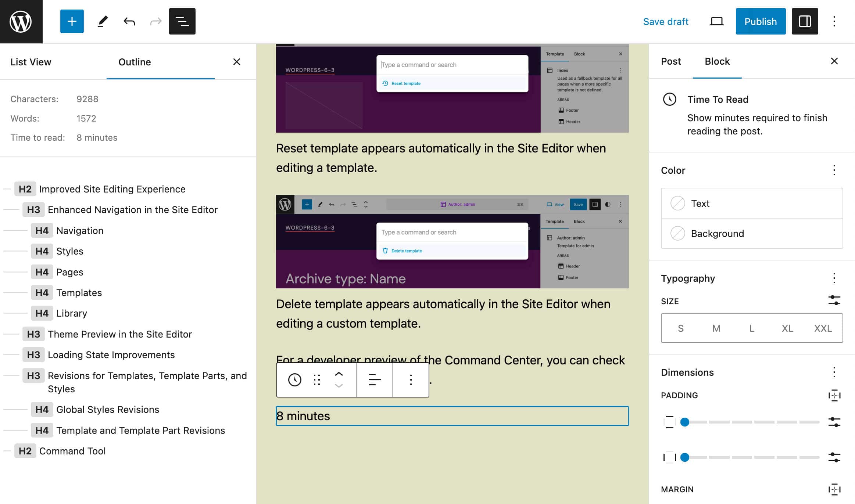This screenshot has width=855, height=504.
Task: Open the post preview device icon
Action: pyautogui.click(x=716, y=21)
